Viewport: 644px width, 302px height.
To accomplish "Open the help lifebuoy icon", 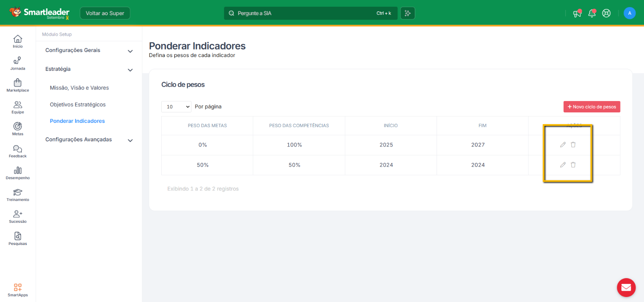I will [x=606, y=13].
